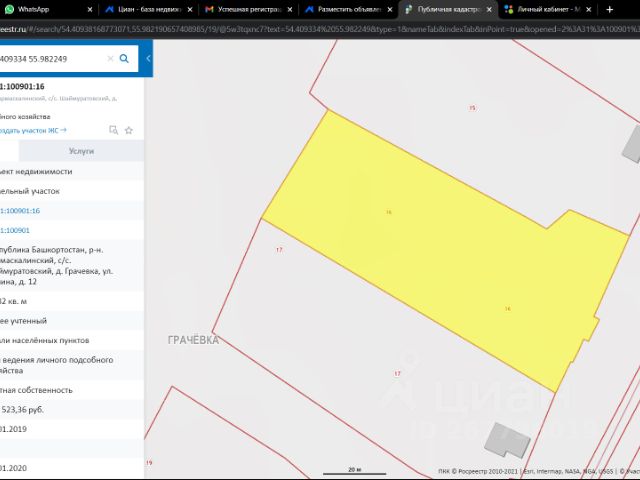Click the 20 м map scale bar
The height and width of the screenshot is (480, 640).
pyautogui.click(x=354, y=471)
